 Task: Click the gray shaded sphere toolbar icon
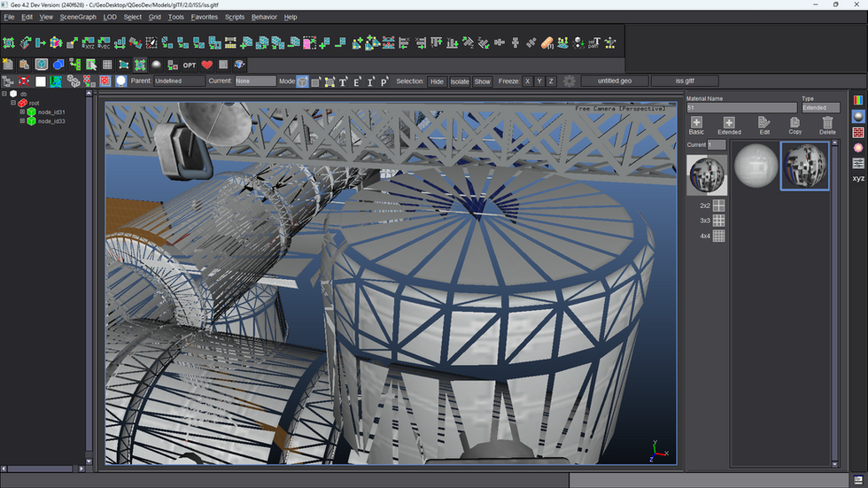tap(156, 65)
